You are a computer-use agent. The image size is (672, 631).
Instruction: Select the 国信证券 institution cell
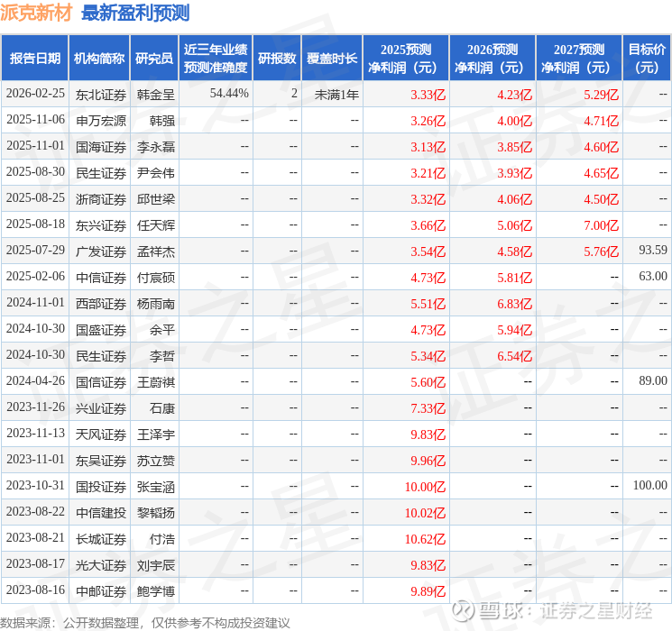[x=101, y=381]
